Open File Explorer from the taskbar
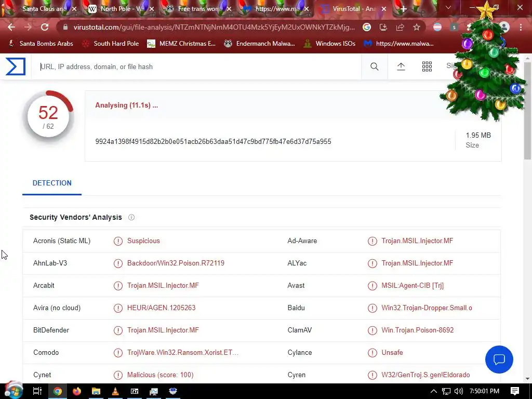Viewport: 532px width, 399px height. 96,391
